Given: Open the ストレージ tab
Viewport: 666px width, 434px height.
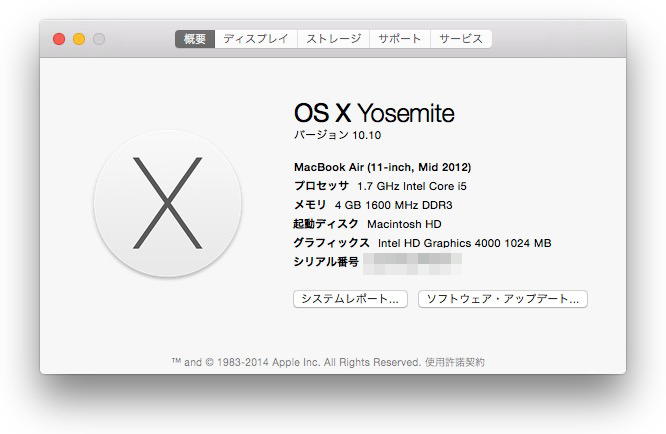Looking at the screenshot, I should [x=332, y=39].
